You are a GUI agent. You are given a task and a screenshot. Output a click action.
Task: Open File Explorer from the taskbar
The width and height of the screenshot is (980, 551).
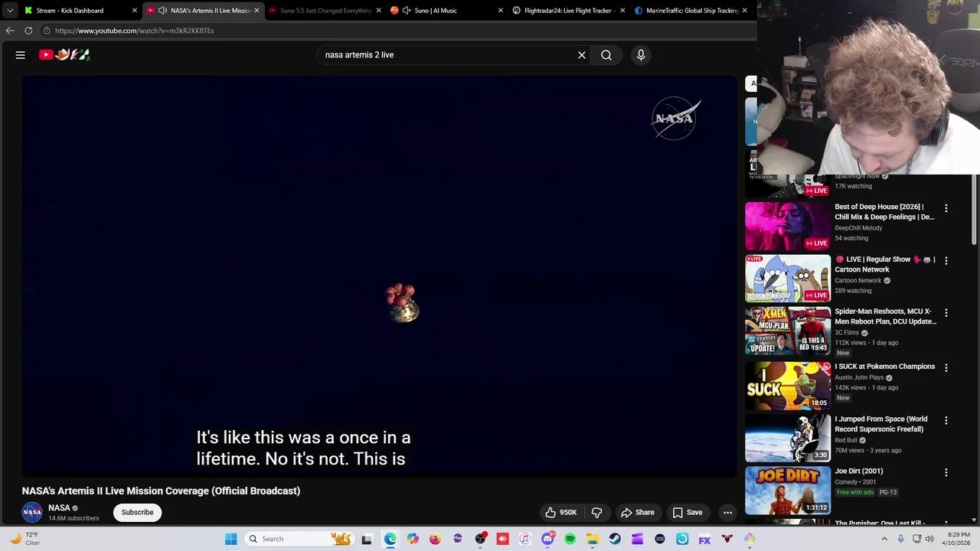click(593, 539)
